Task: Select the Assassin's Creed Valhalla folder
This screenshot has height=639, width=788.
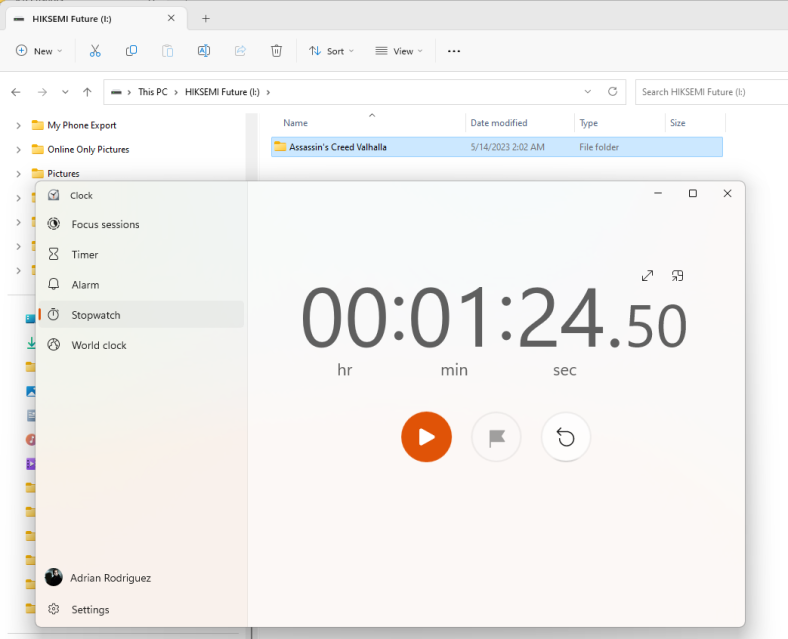Action: (338, 147)
